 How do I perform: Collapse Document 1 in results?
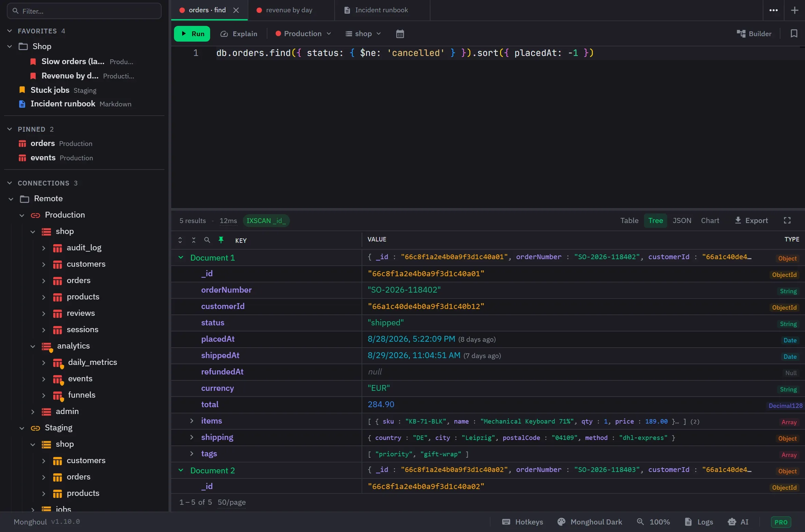pos(181,257)
